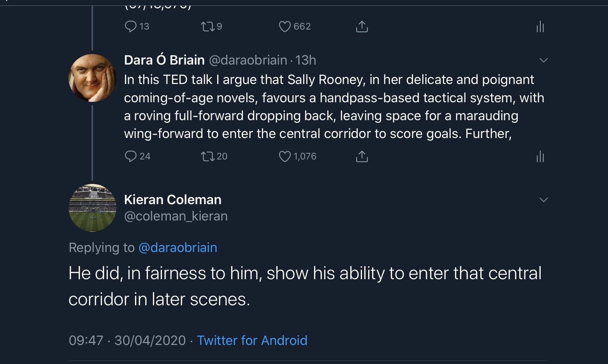
Task: Open the Twitter for Android link
Action: coord(252,340)
